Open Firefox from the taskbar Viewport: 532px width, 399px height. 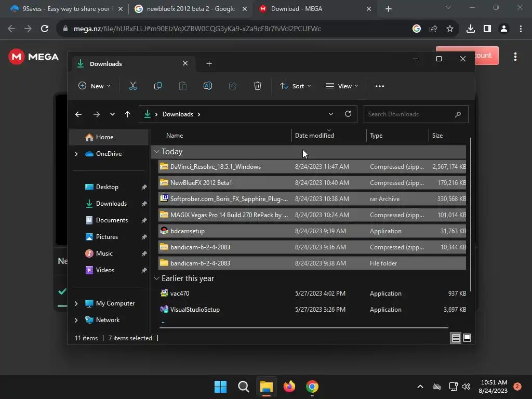click(289, 387)
